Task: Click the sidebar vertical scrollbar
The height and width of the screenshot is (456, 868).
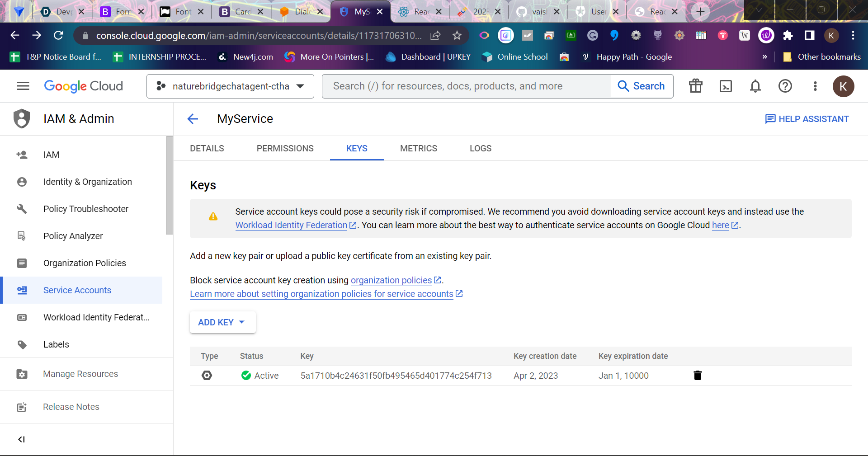Action: coord(170,185)
